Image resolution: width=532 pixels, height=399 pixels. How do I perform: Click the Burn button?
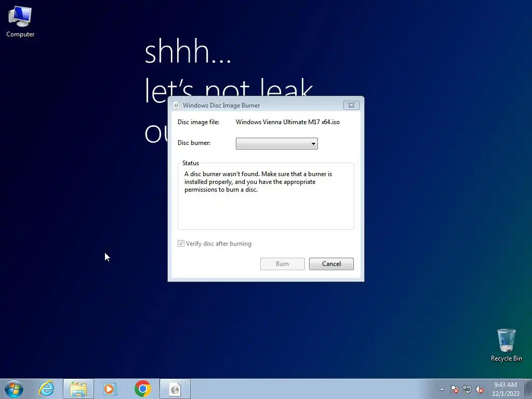click(x=282, y=263)
